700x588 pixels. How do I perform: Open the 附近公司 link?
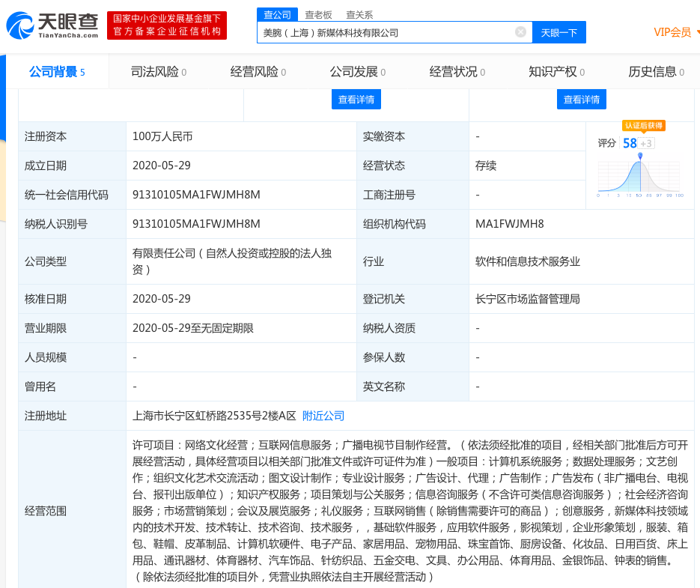tap(323, 416)
